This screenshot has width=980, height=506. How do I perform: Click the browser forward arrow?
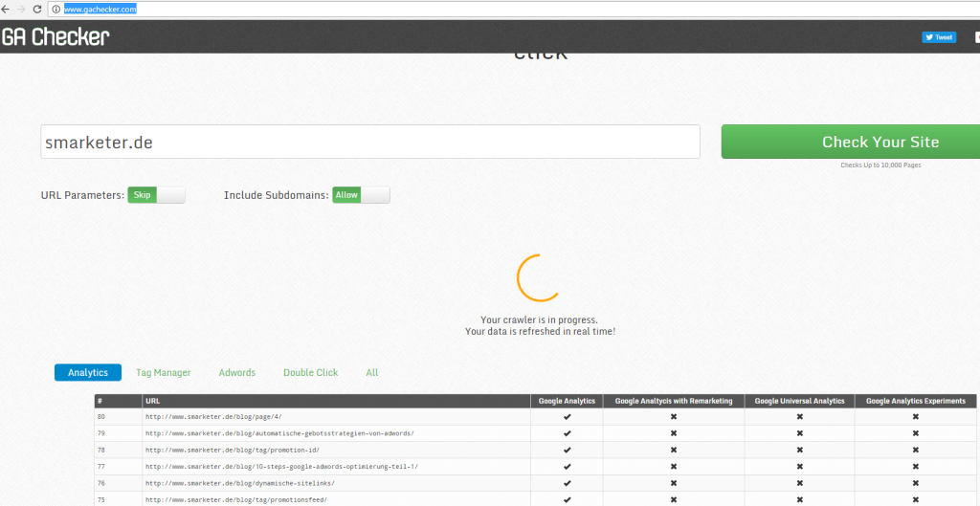click(x=21, y=10)
